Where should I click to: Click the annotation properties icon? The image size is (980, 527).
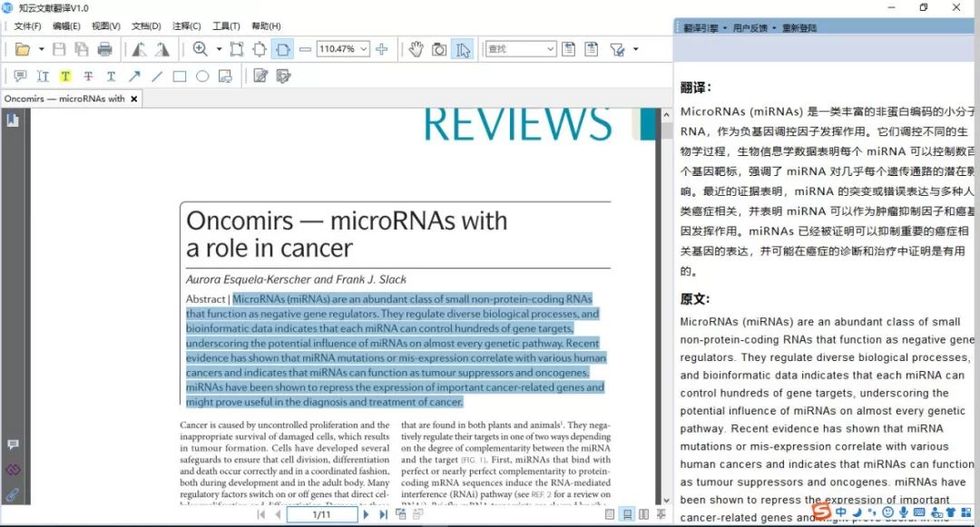(283, 76)
